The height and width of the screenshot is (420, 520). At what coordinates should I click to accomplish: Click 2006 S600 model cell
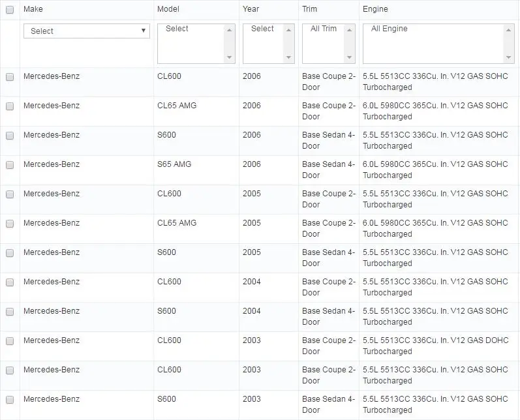tap(166, 135)
